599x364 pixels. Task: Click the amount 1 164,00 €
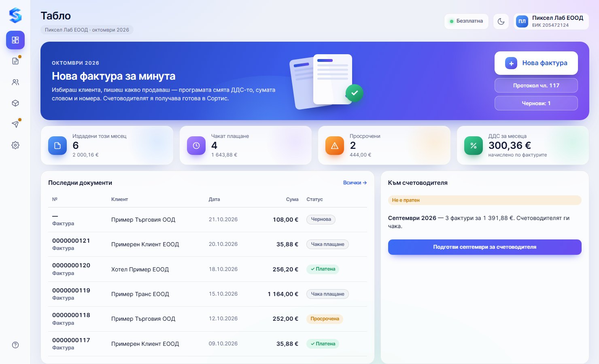click(283, 294)
